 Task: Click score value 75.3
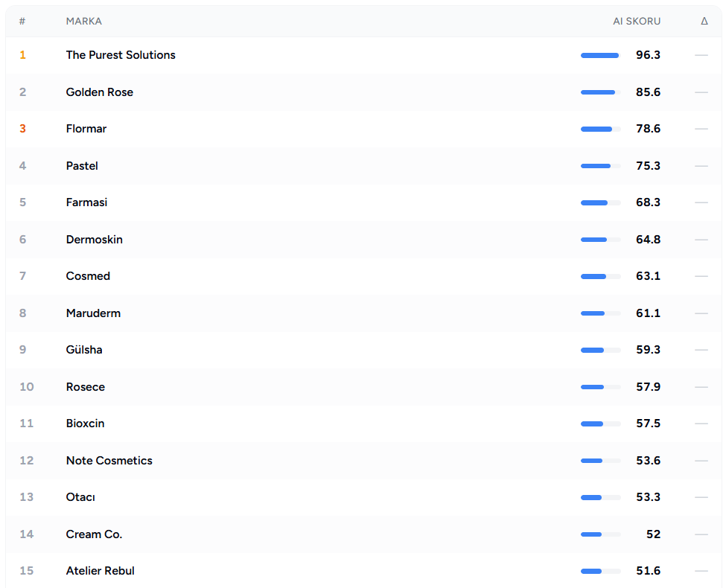648,166
